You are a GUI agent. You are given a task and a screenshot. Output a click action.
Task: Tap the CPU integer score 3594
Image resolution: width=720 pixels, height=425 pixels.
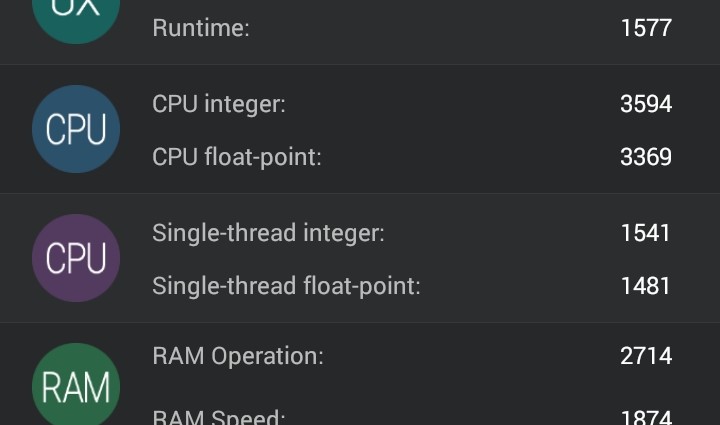(x=645, y=104)
